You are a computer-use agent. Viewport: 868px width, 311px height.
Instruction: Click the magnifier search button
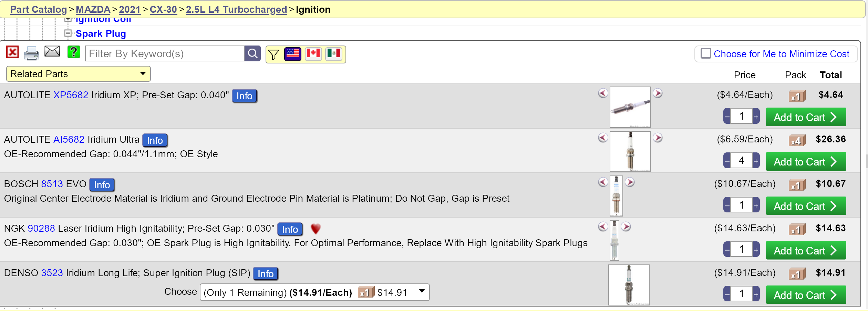pyautogui.click(x=252, y=53)
